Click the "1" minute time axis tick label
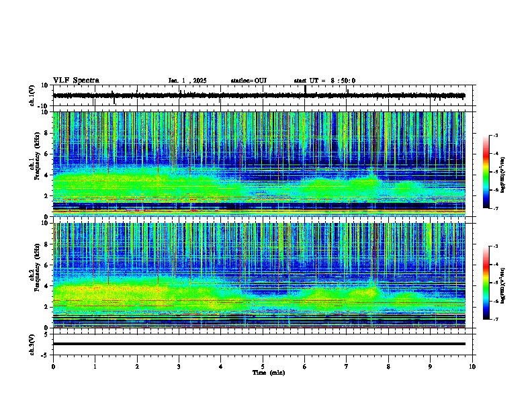532x411 pixels. [x=95, y=367]
